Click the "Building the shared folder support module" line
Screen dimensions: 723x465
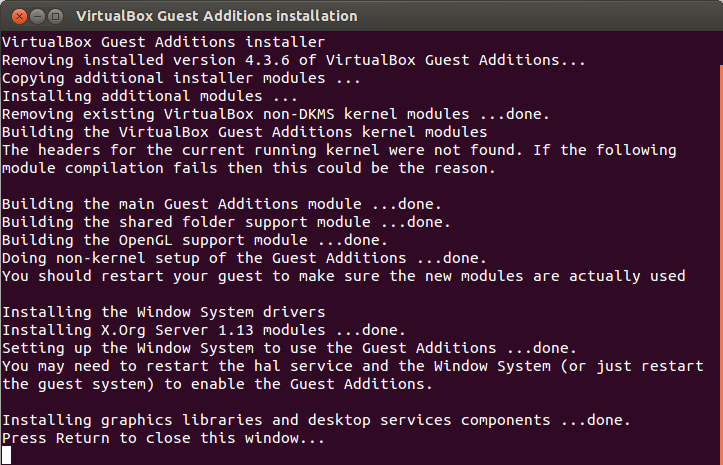(x=226, y=222)
